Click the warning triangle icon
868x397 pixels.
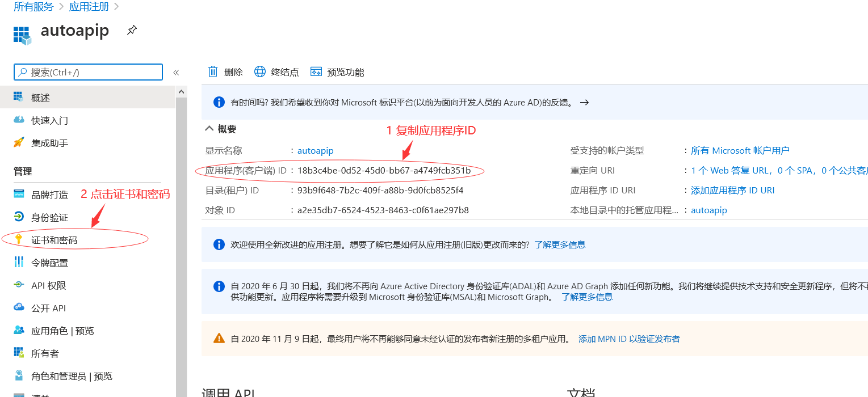coord(219,339)
